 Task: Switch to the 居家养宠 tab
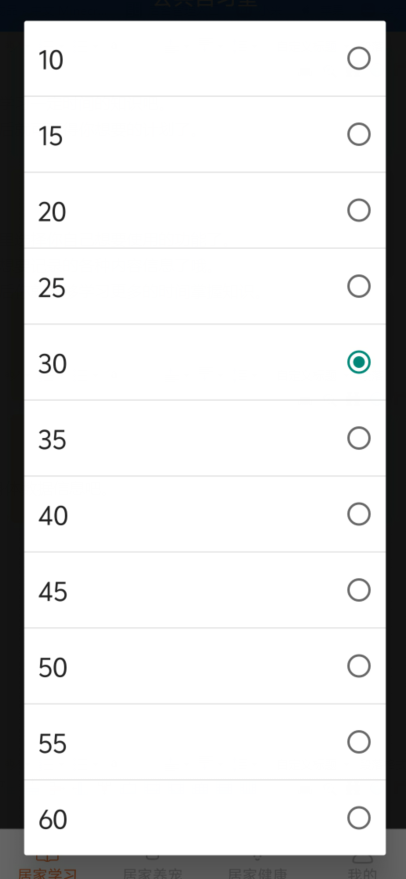coord(153,872)
